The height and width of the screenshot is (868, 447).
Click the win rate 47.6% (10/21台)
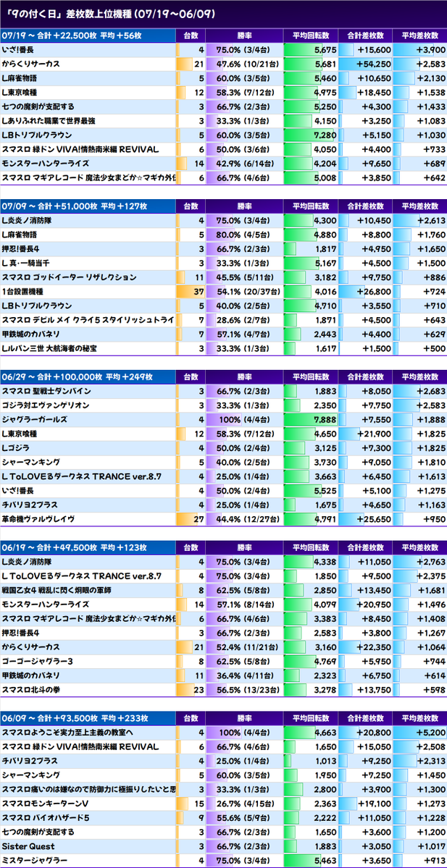[247, 64]
